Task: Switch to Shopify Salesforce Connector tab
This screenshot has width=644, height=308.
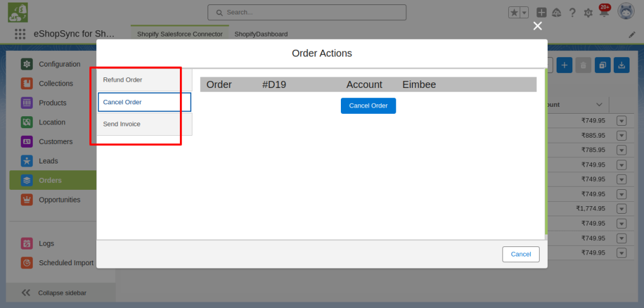Action: click(x=180, y=34)
